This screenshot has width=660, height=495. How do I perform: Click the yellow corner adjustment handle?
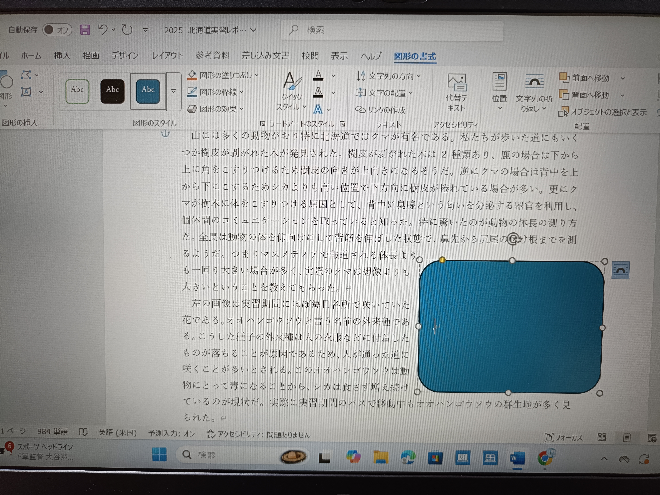[x=442, y=260]
